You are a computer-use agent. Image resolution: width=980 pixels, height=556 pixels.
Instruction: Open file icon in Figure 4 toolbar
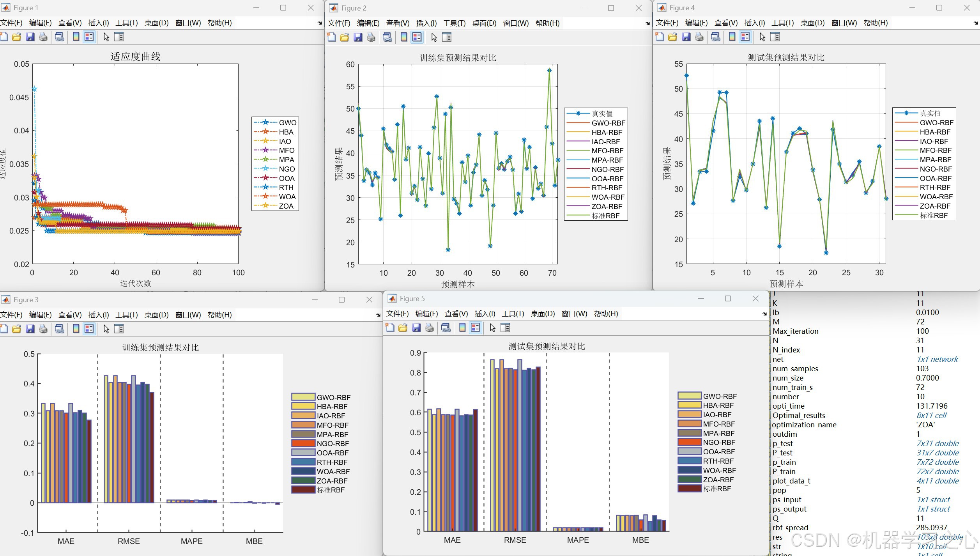tap(673, 37)
